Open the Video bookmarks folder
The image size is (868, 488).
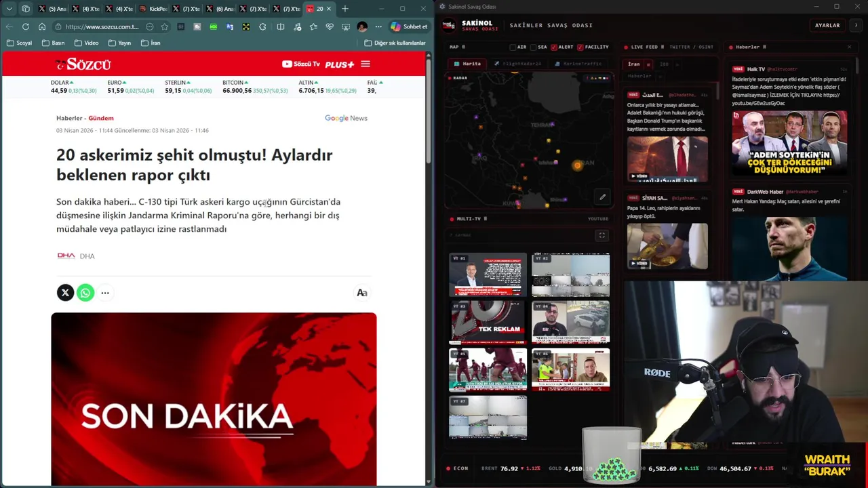86,43
